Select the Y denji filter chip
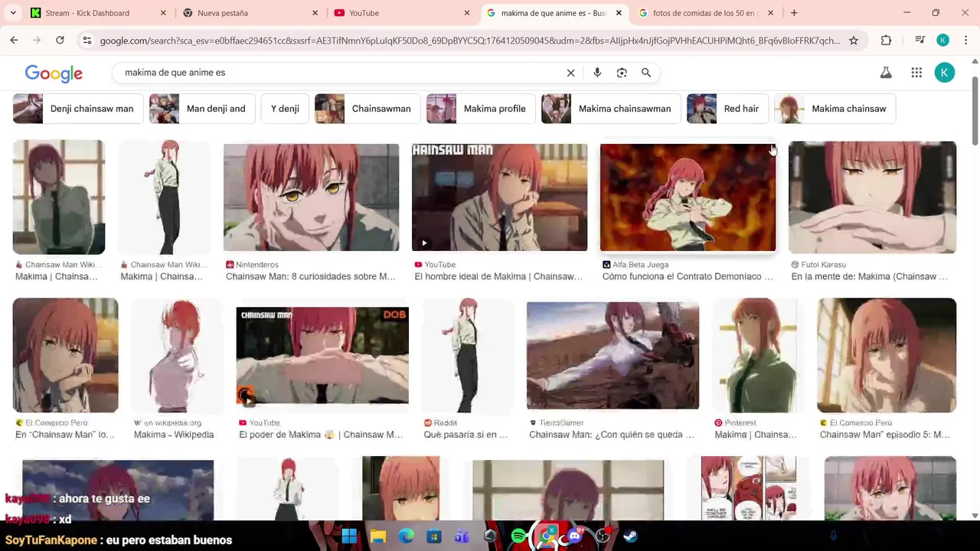 pos(285,109)
